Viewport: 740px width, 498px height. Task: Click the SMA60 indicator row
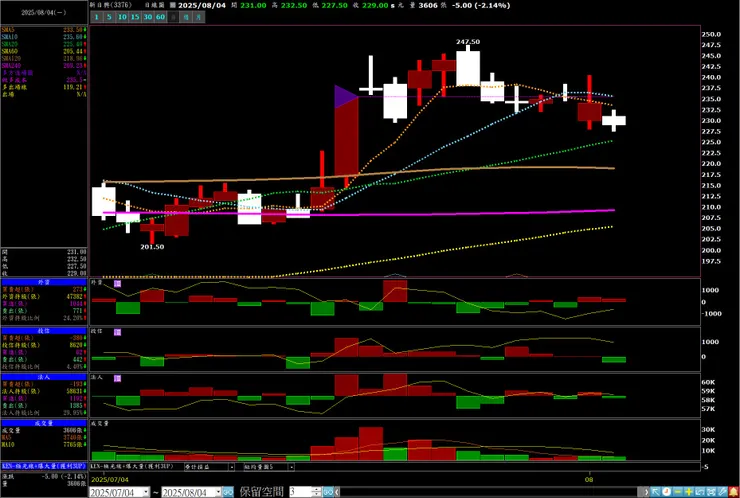click(x=44, y=51)
